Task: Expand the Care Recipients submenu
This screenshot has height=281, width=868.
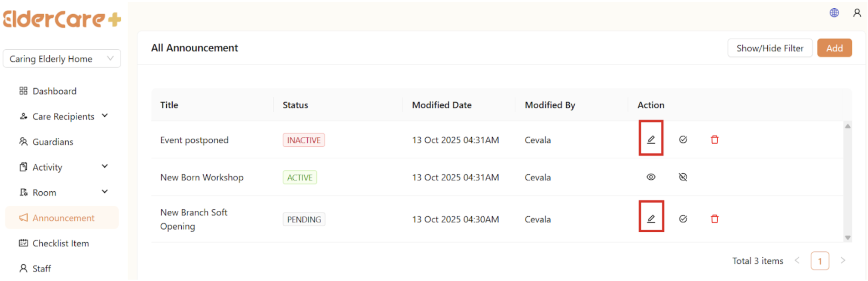Action: click(x=105, y=116)
